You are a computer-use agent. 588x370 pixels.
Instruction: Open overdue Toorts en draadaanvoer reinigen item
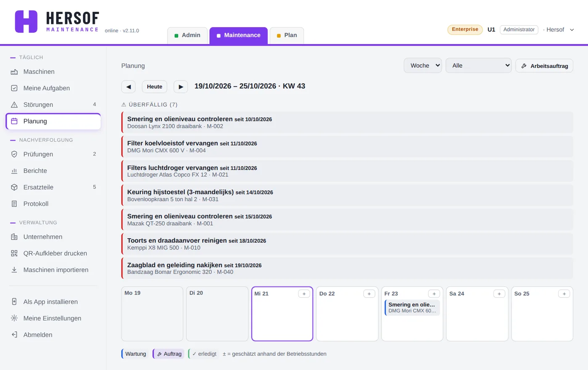[x=347, y=244]
